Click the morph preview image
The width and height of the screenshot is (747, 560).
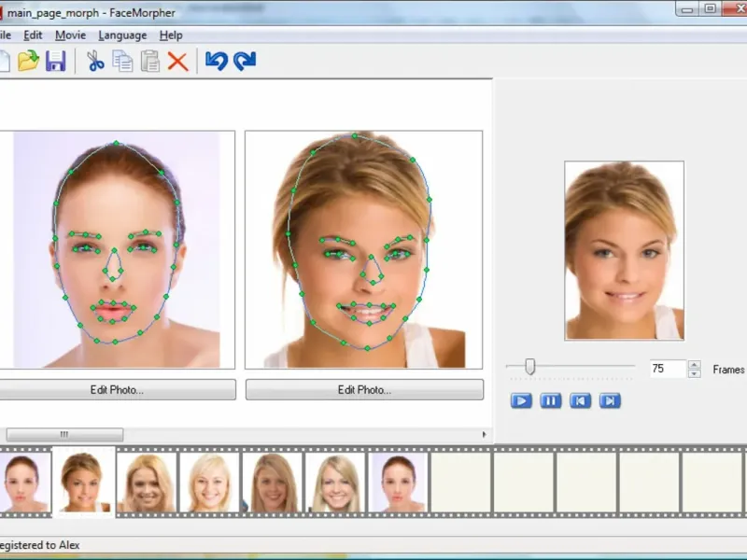pyautogui.click(x=624, y=250)
